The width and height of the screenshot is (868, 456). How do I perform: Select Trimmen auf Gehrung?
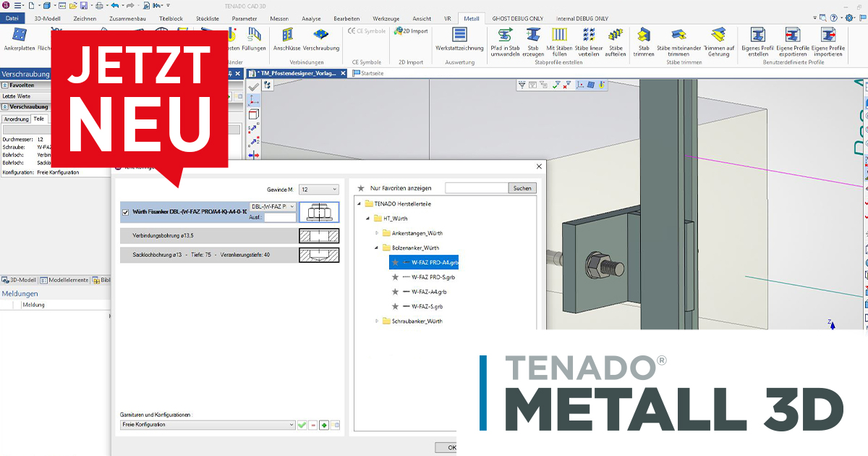point(718,42)
